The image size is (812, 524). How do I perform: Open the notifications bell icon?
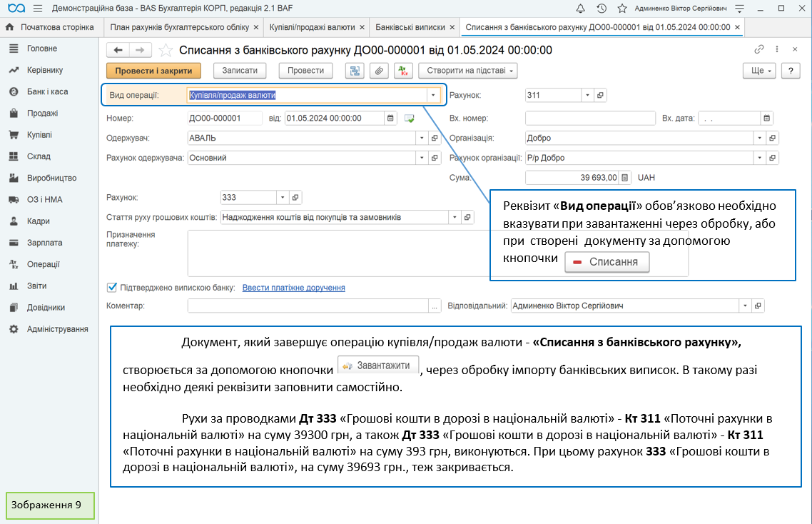(x=581, y=9)
